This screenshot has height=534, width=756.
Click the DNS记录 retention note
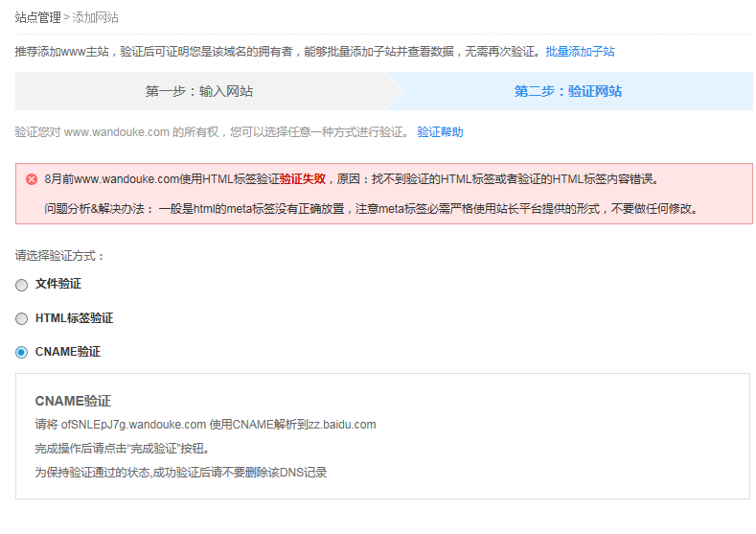(x=181, y=473)
